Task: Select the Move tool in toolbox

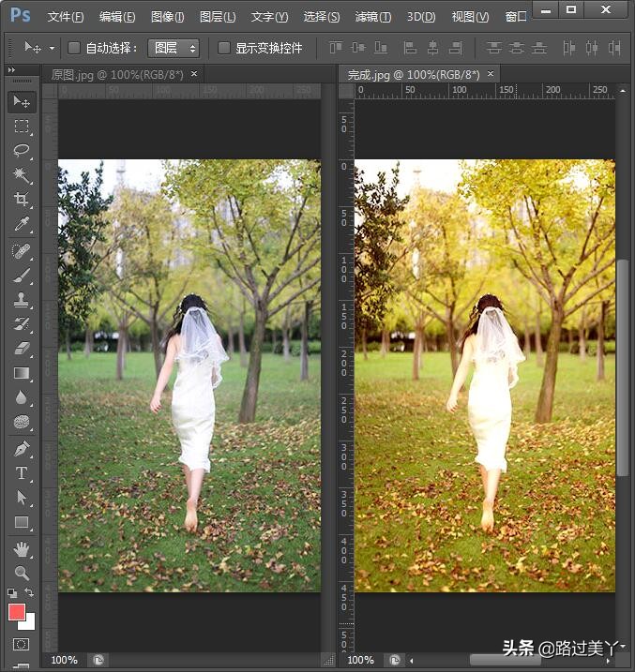Action: click(x=21, y=102)
